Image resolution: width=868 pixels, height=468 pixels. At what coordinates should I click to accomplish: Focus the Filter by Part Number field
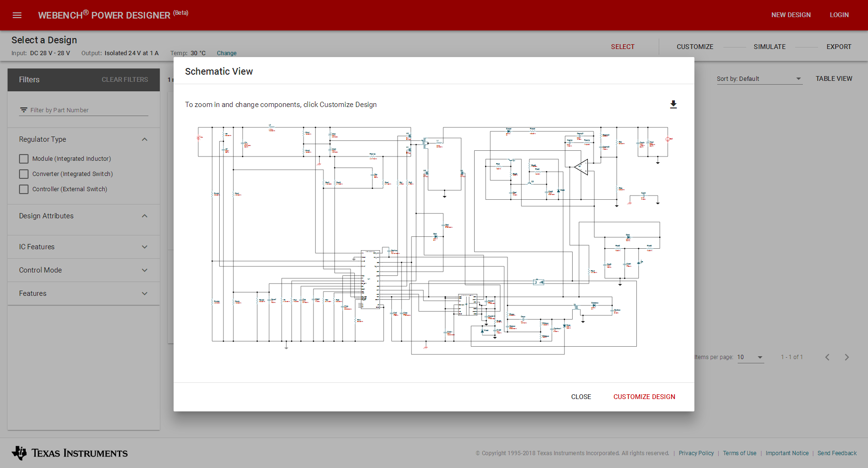pos(84,110)
